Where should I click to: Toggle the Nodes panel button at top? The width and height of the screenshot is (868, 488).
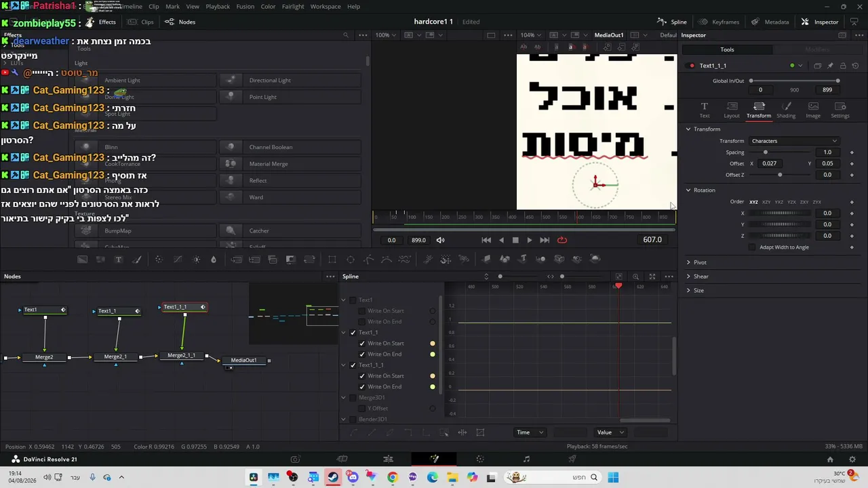coord(180,22)
